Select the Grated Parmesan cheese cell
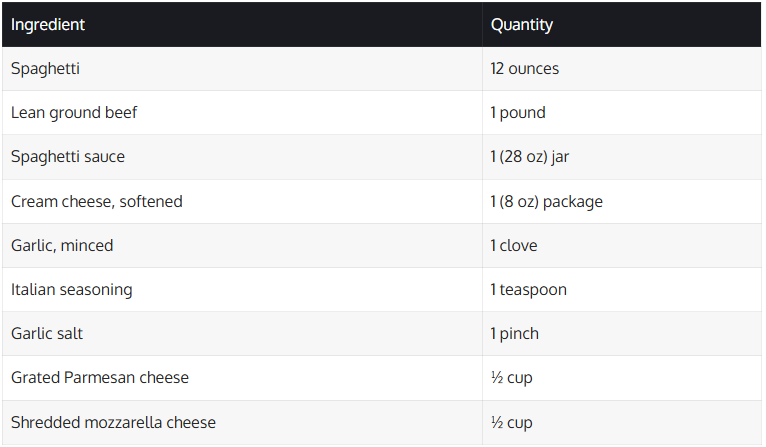 click(100, 377)
